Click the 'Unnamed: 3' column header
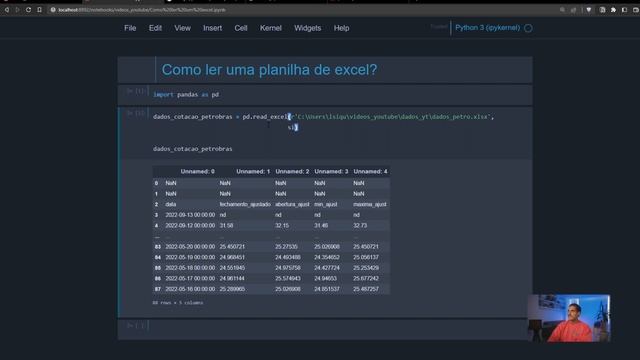This screenshot has height=360, width=640. point(331,171)
